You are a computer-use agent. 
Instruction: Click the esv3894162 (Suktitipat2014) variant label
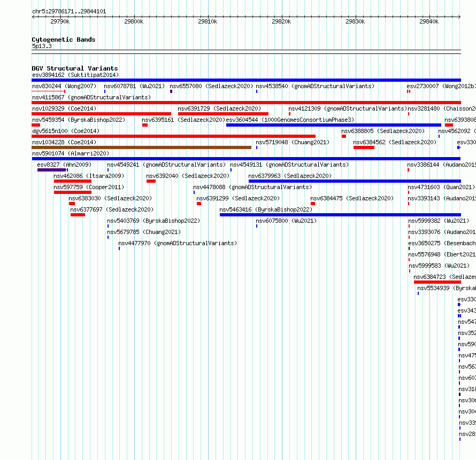point(75,75)
